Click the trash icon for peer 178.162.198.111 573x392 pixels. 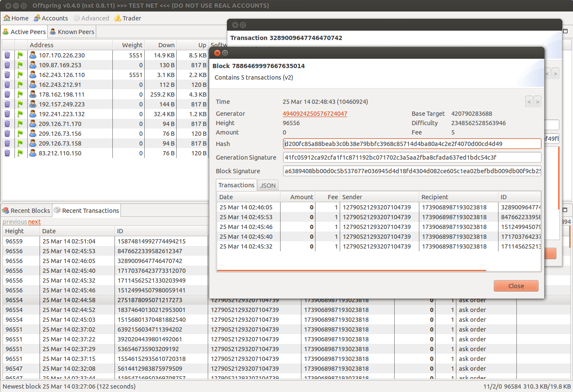point(7,94)
